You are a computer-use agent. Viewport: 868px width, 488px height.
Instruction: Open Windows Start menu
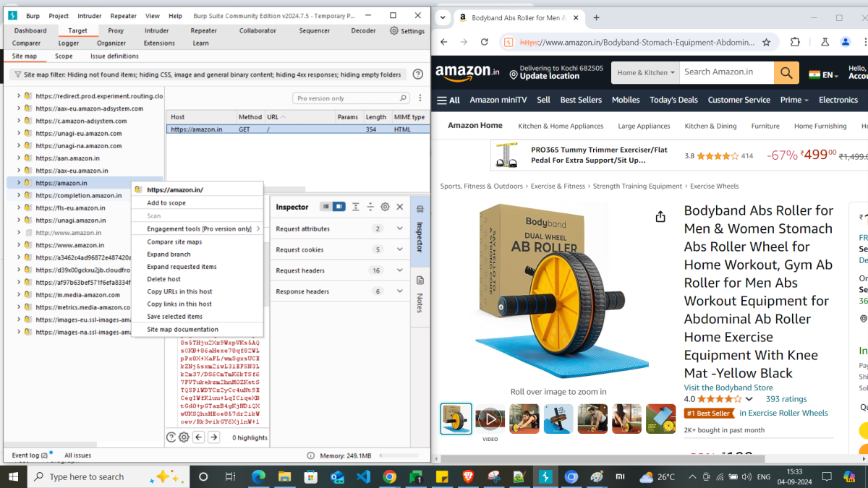(x=14, y=477)
